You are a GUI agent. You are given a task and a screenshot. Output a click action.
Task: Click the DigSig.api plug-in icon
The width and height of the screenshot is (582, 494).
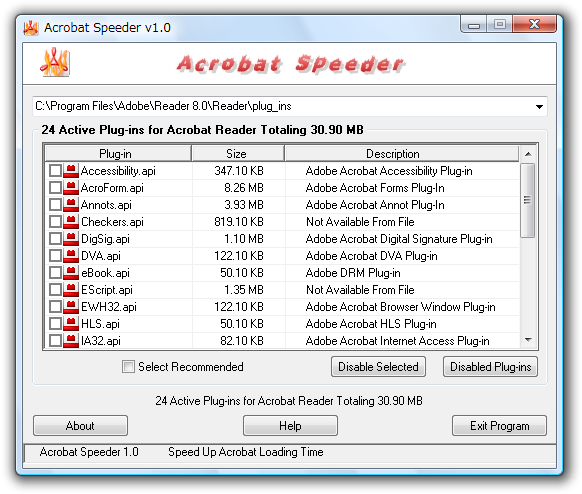71,239
